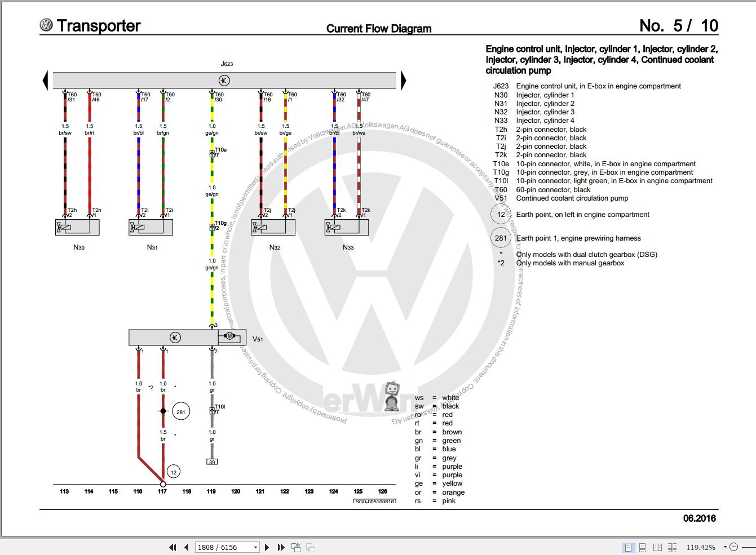
Task: Click the N32 injector symbol box
Action: pos(273,228)
